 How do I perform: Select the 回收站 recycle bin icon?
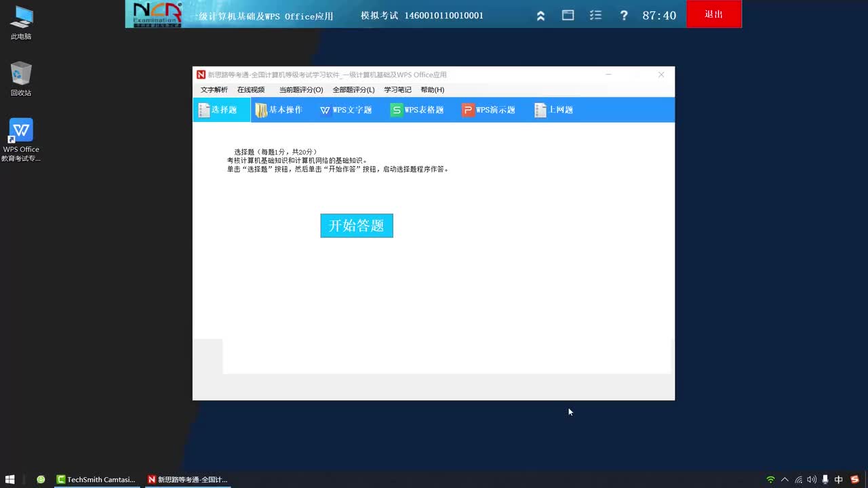point(21,79)
